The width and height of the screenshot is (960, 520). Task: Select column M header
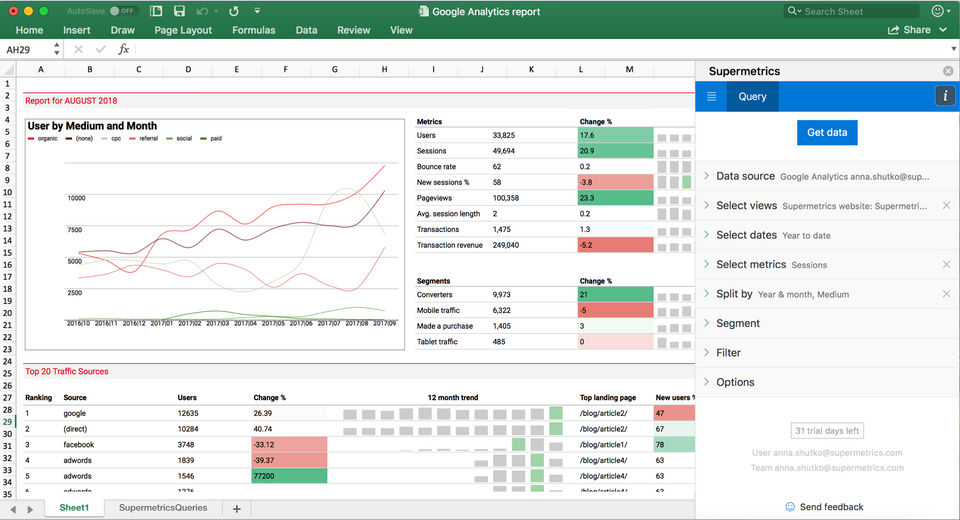pyautogui.click(x=629, y=69)
